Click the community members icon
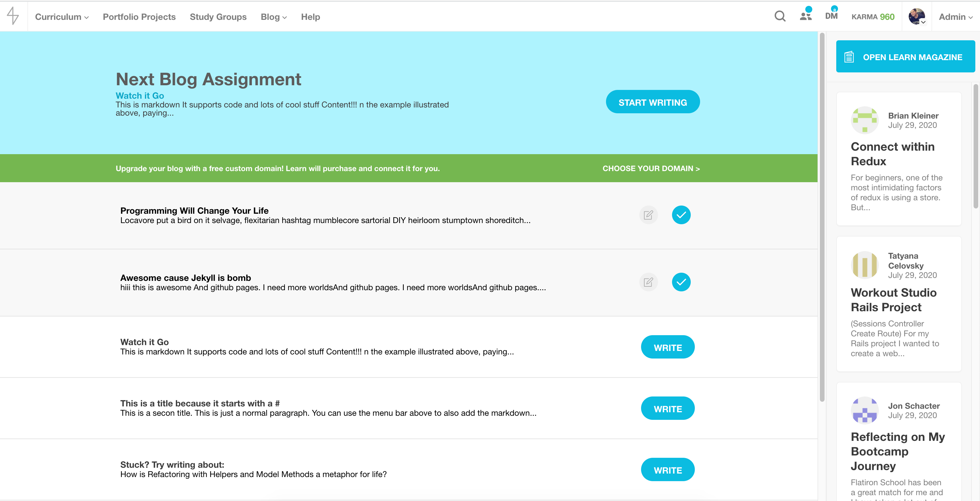Screen dimensions: 980x501 click(x=805, y=16)
